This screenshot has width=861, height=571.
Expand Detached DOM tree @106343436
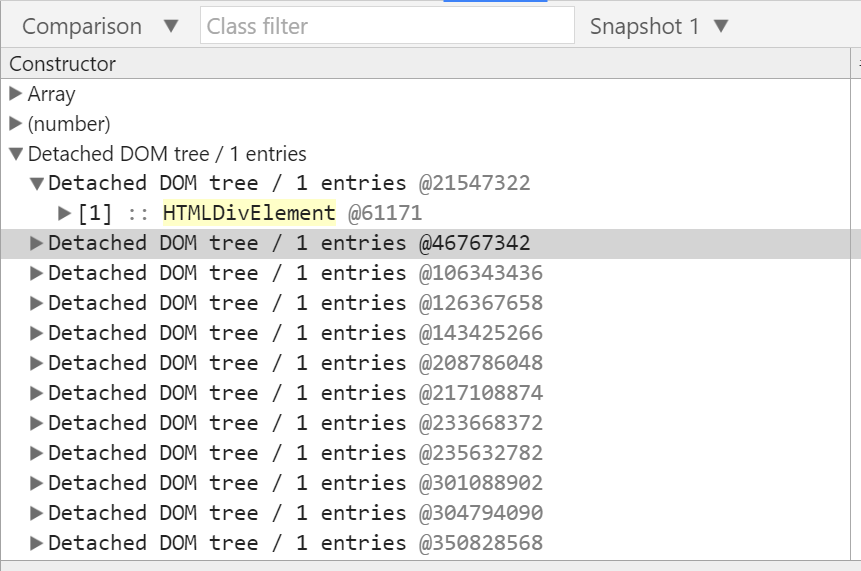pyautogui.click(x=36, y=273)
